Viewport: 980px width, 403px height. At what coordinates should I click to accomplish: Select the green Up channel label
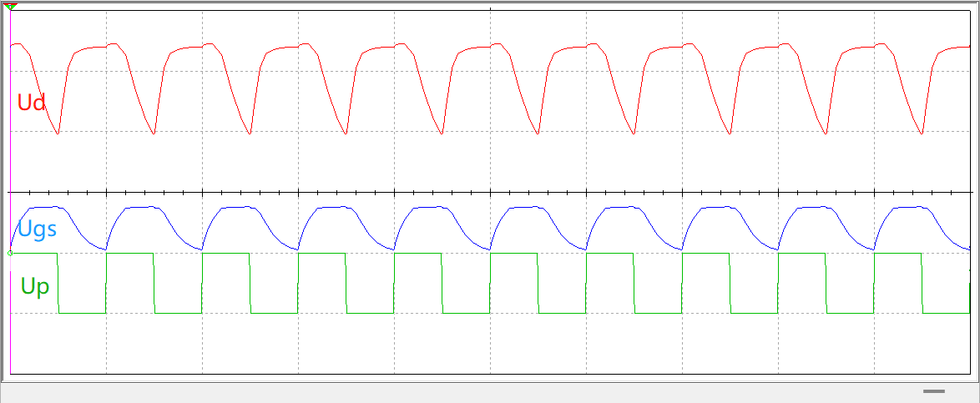pyautogui.click(x=35, y=287)
